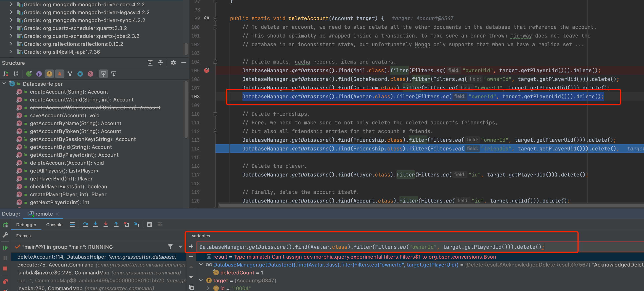644x291 pixels.
Task: Close the remote debug tab
Action: pos(57,214)
